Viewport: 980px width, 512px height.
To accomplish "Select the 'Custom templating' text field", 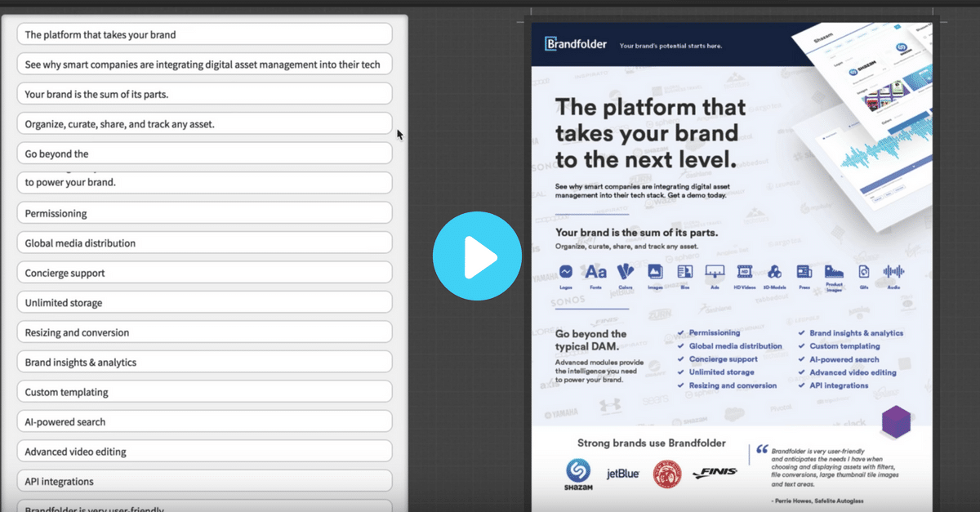I will click(204, 392).
